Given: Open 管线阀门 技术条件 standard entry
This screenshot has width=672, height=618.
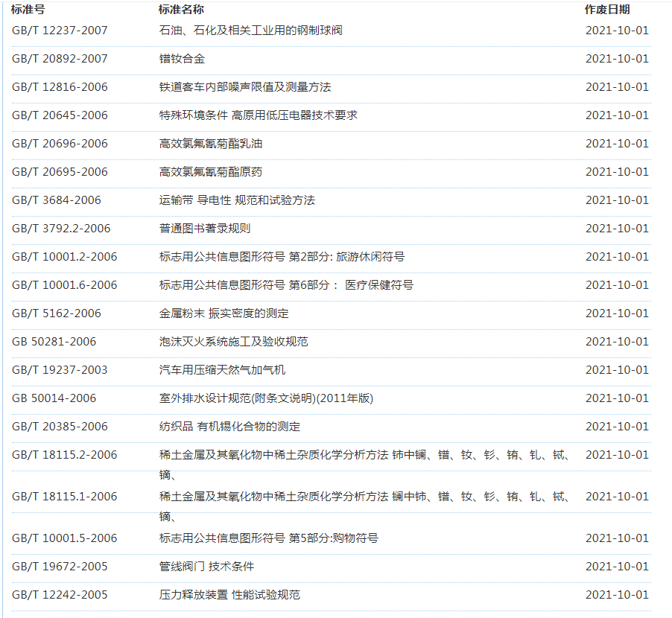Looking at the screenshot, I should [206, 567].
